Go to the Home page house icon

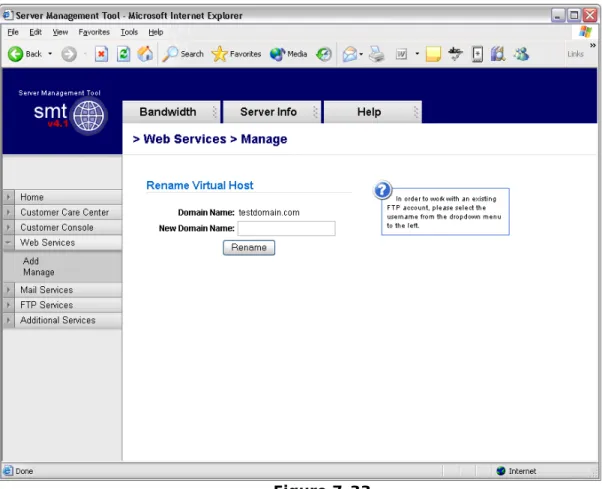click(145, 54)
